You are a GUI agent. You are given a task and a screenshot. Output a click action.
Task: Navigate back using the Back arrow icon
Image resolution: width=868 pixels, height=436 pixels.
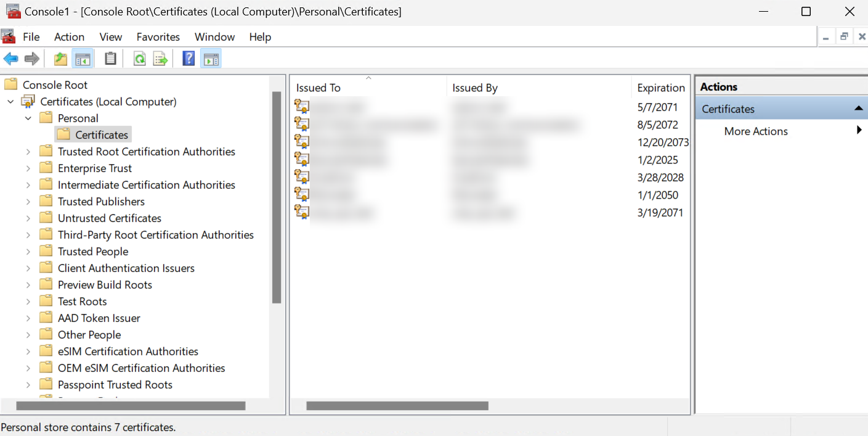(x=11, y=58)
